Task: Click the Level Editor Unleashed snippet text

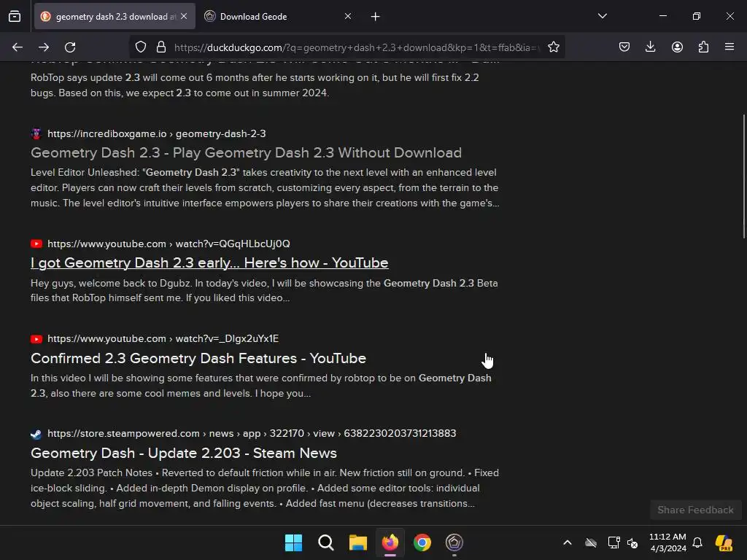Action: coord(265,187)
